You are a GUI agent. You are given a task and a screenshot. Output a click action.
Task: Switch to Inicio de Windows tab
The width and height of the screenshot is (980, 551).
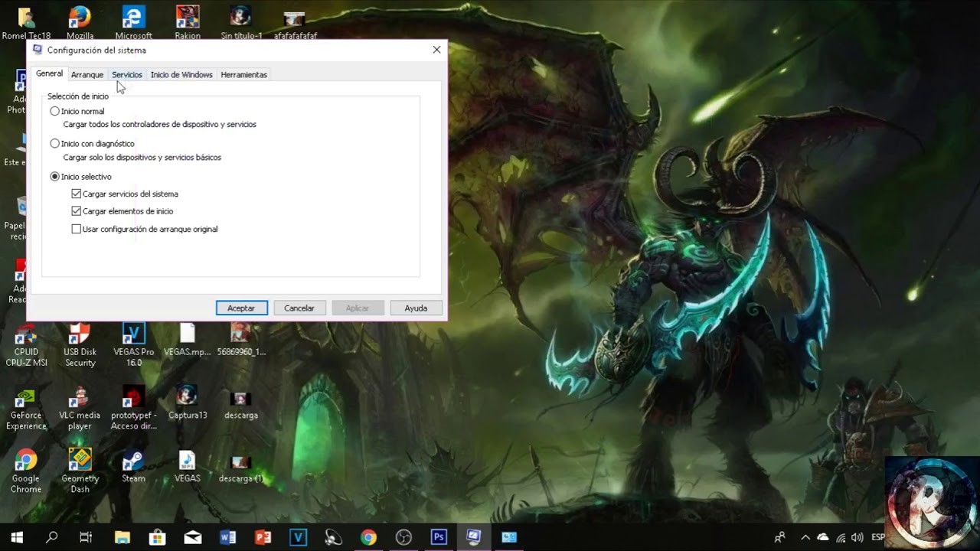tap(181, 74)
